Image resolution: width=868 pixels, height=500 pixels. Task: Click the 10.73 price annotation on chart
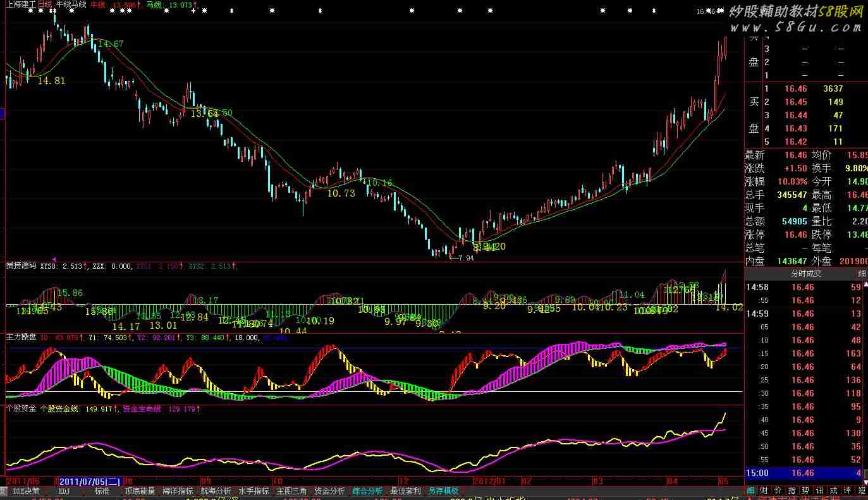341,193
